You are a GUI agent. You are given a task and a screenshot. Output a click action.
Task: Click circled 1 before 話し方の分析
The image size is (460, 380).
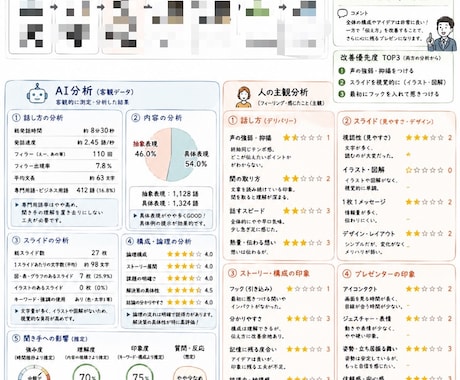point(16,118)
